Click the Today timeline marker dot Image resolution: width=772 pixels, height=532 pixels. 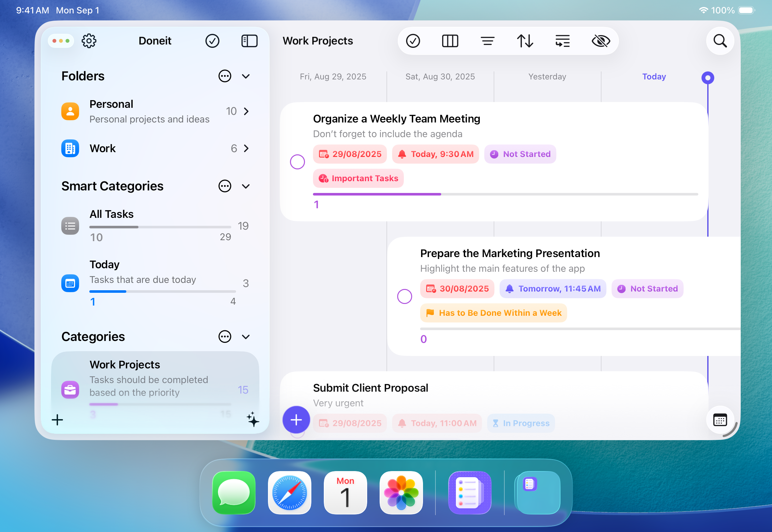[x=707, y=78]
